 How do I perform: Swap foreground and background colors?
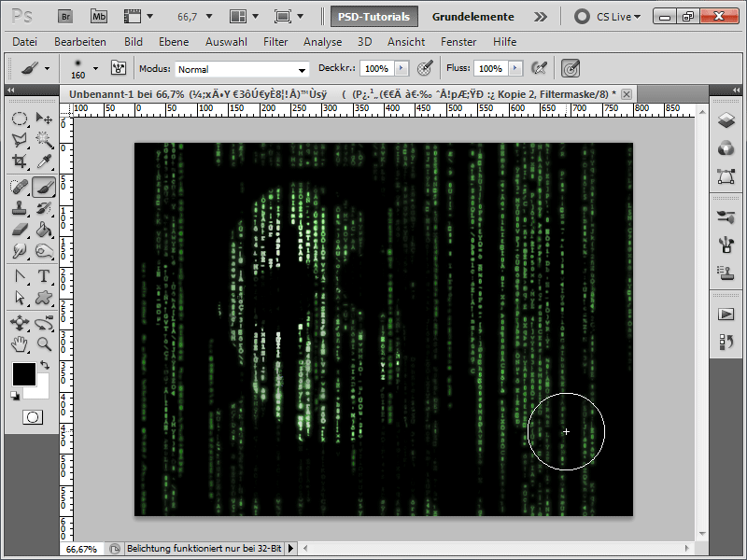45,365
